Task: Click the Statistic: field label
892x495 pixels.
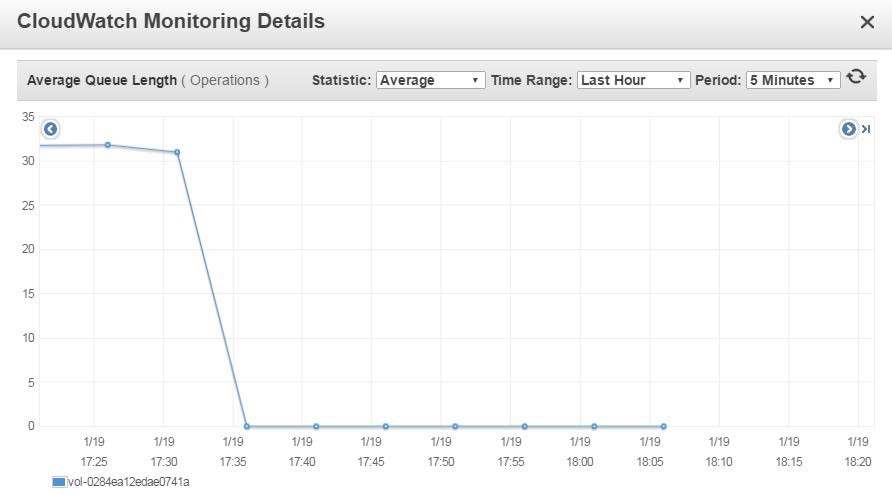Action: point(341,80)
